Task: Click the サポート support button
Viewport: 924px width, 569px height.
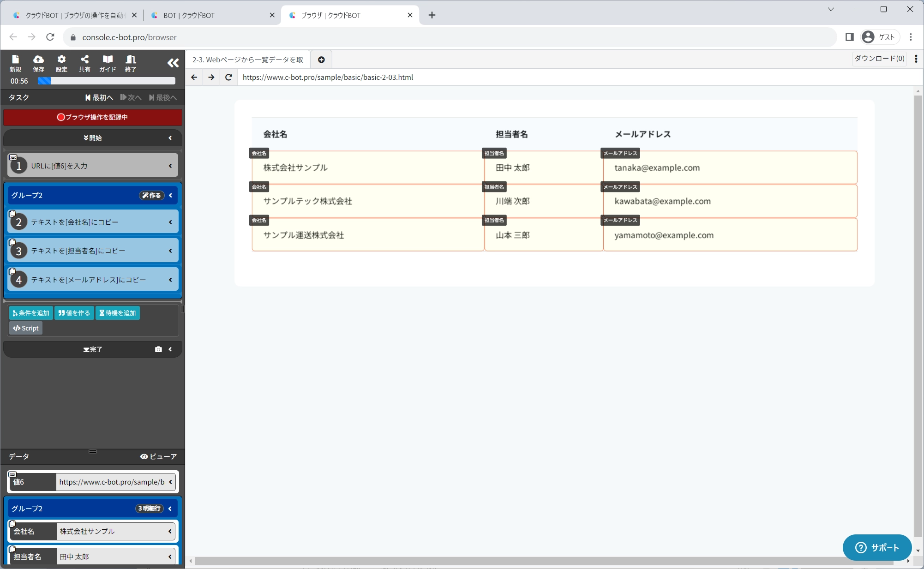Action: (x=876, y=547)
